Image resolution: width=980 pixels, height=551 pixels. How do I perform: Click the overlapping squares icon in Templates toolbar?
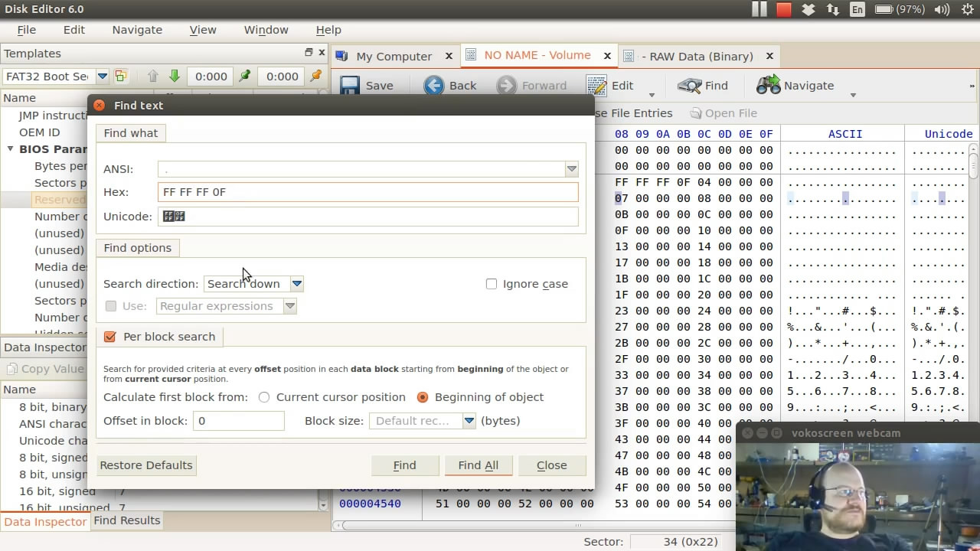pos(121,76)
